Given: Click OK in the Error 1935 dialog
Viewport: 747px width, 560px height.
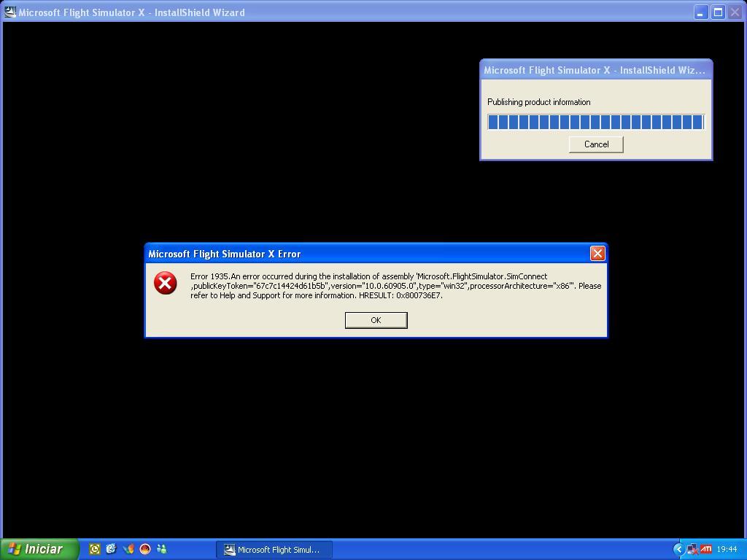Looking at the screenshot, I should click(x=376, y=320).
